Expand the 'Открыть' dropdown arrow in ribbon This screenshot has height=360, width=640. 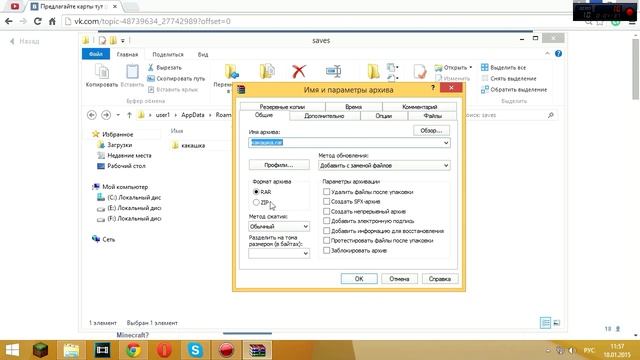(471, 67)
